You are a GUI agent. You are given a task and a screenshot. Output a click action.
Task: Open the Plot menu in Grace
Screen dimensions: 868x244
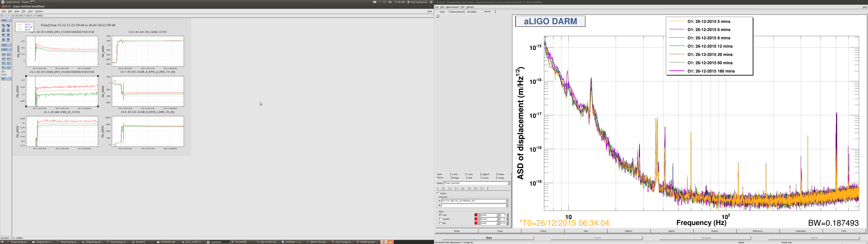(23, 12)
